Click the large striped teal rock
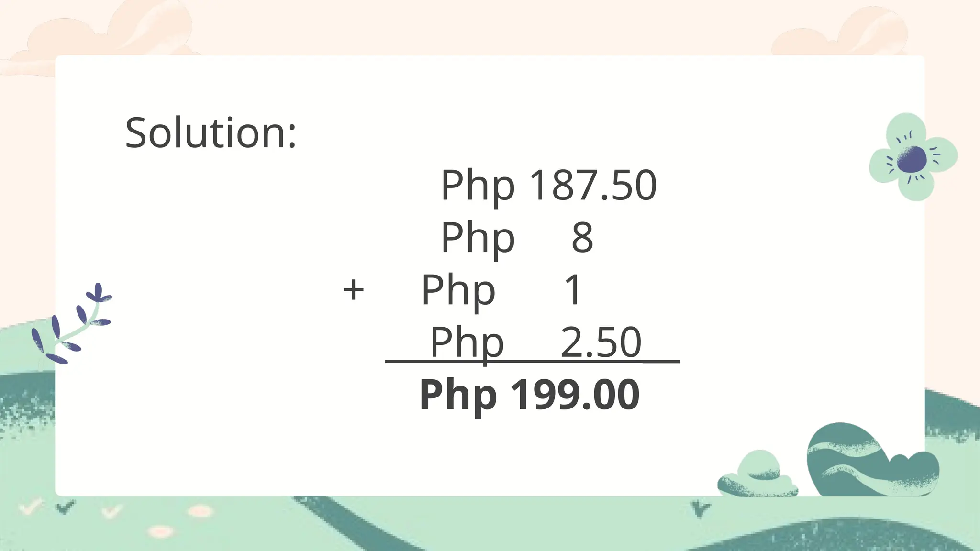The width and height of the screenshot is (980, 551). coord(857,460)
